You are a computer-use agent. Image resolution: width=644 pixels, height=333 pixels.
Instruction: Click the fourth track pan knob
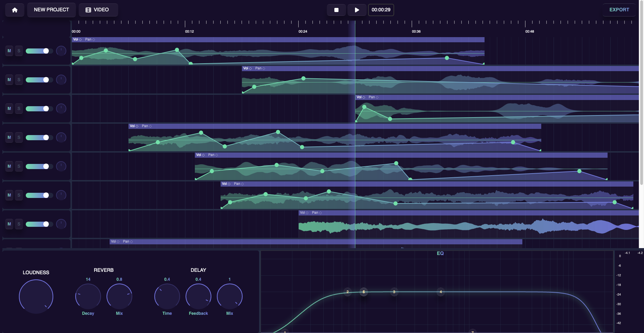61,137
